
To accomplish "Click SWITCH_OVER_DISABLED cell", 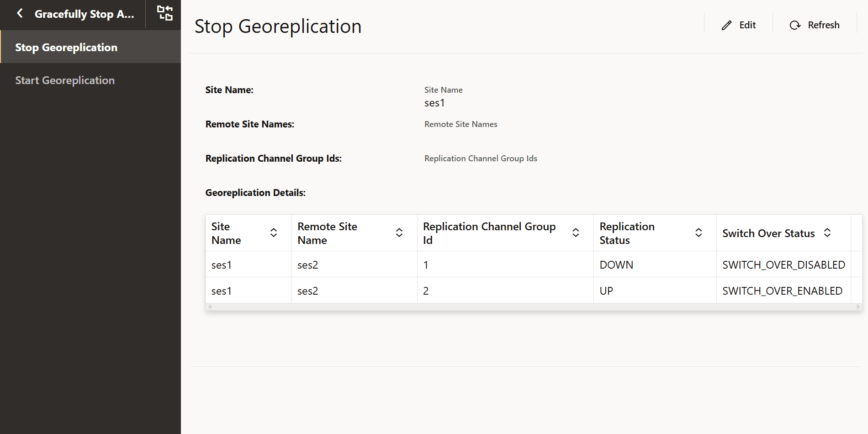I will coord(783,265).
